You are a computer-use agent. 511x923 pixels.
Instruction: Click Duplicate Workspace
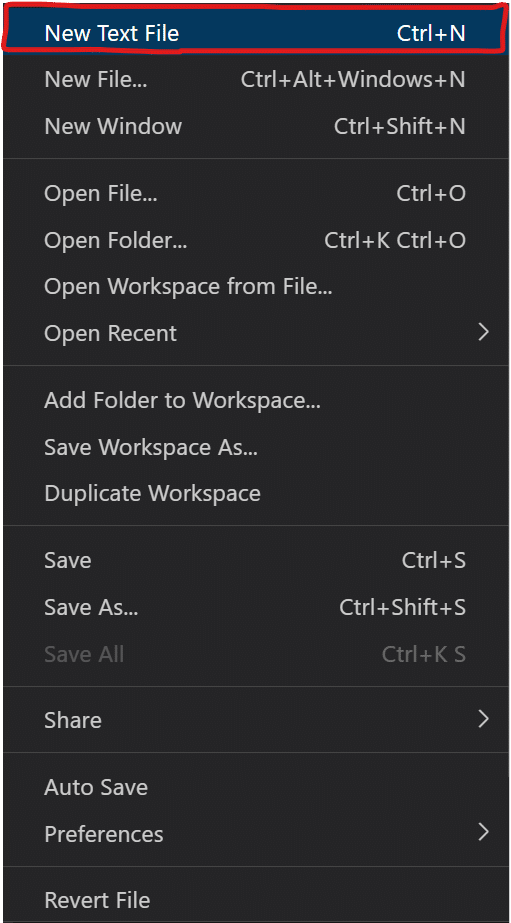(255, 494)
